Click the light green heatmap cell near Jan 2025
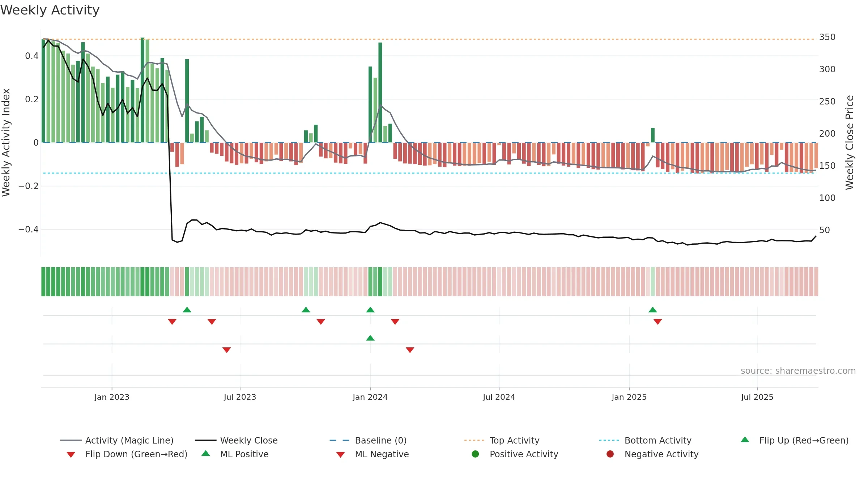 (653, 282)
